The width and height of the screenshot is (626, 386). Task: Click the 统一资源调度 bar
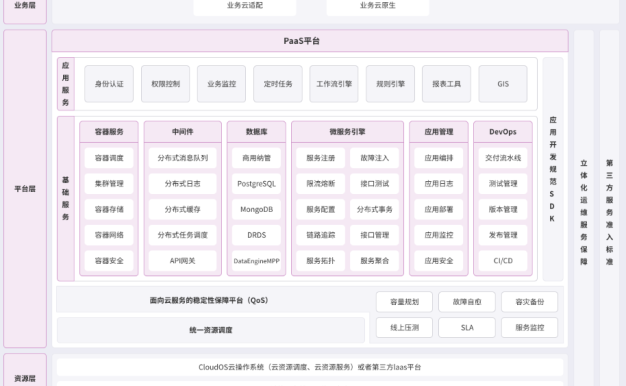tap(211, 330)
